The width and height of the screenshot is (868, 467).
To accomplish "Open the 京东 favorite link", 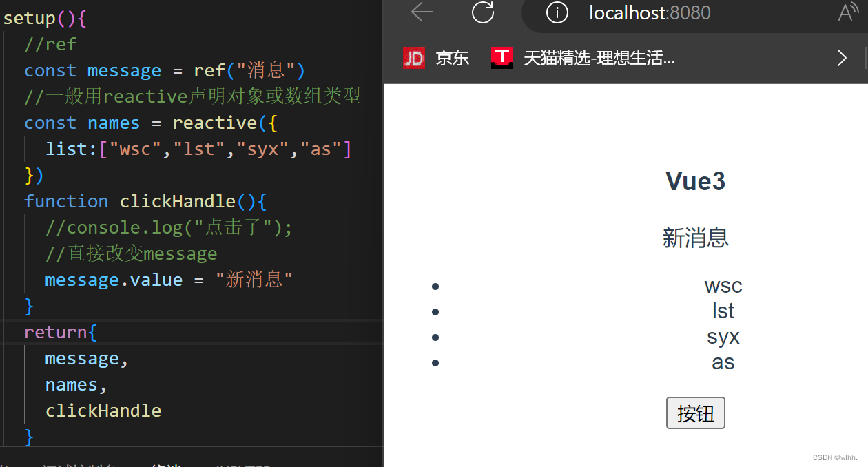I will pyautogui.click(x=452, y=58).
